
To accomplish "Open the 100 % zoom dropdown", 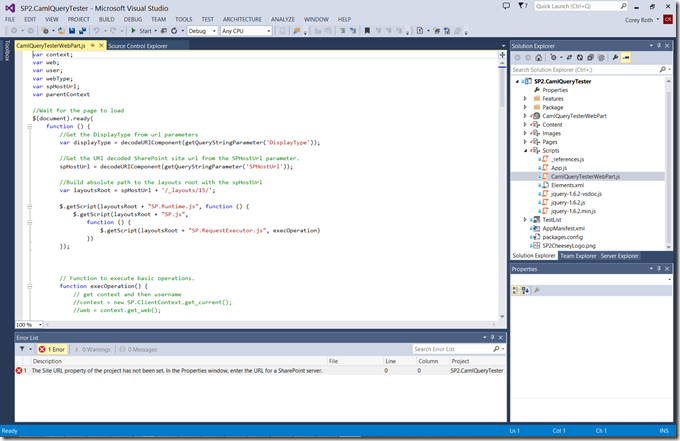I will tap(29, 325).
